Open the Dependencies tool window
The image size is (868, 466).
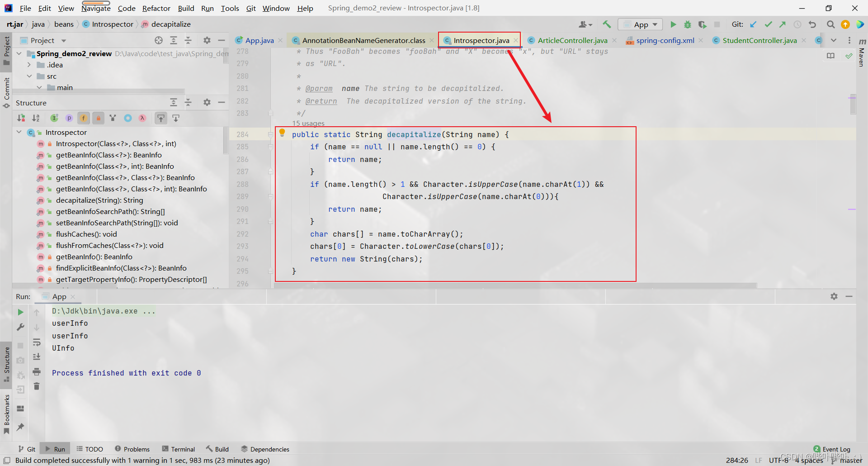tap(265, 449)
